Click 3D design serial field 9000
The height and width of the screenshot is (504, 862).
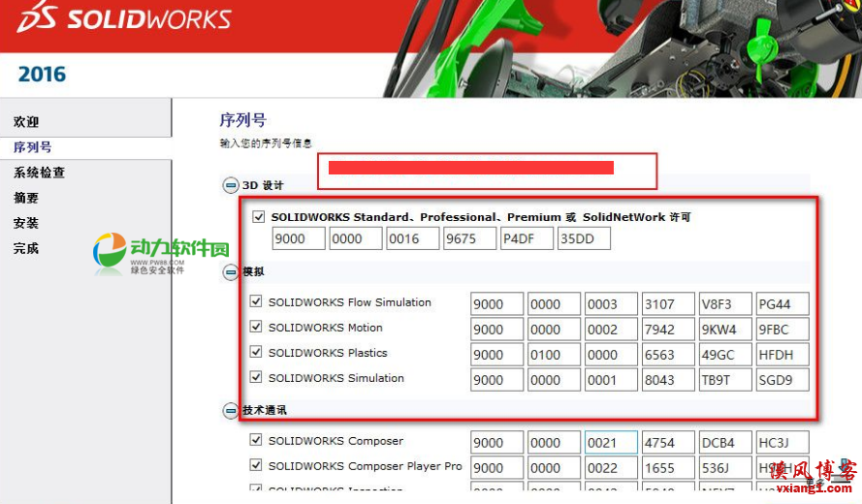pyautogui.click(x=299, y=239)
